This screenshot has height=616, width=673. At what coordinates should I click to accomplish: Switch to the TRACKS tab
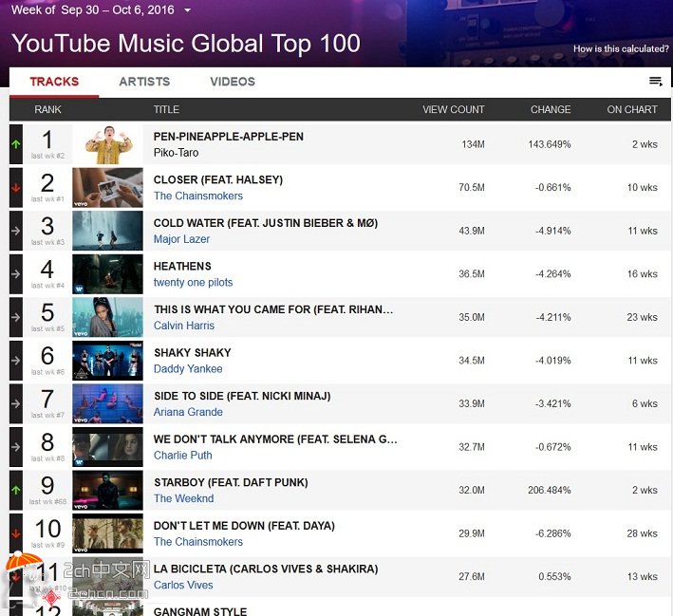(54, 82)
